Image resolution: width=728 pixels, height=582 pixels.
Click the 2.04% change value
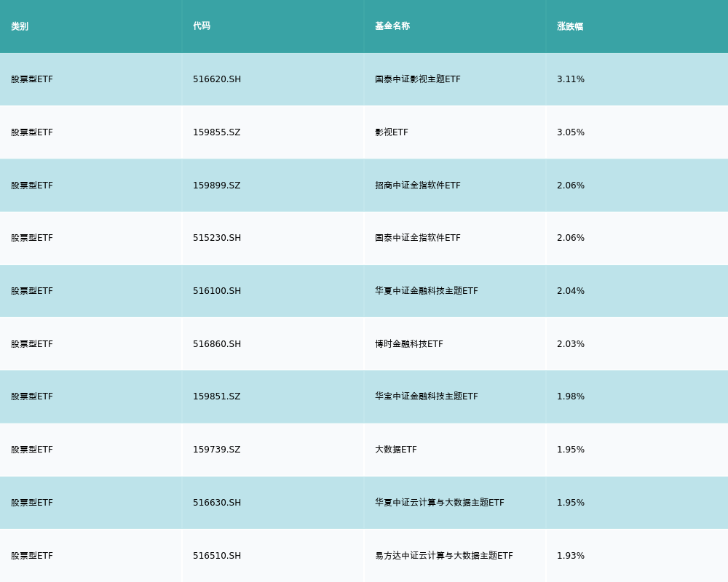coord(571,291)
